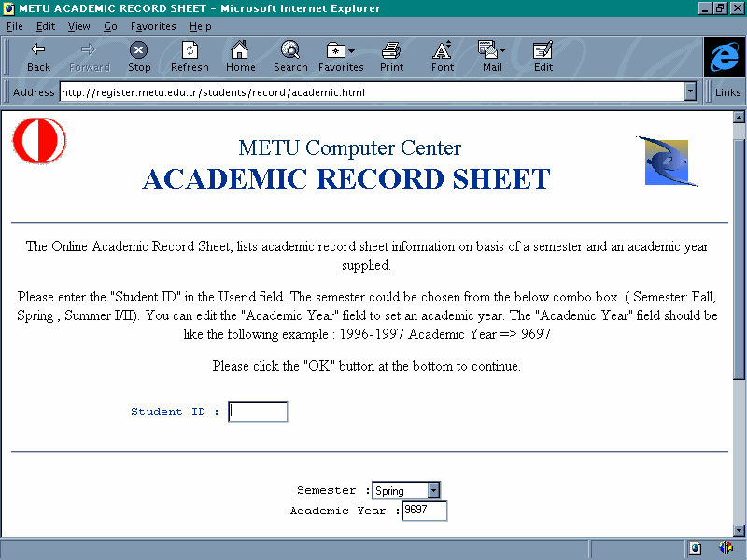The height and width of the screenshot is (560, 747).
Task: Refresh the page with Refresh icon
Action: click(190, 50)
